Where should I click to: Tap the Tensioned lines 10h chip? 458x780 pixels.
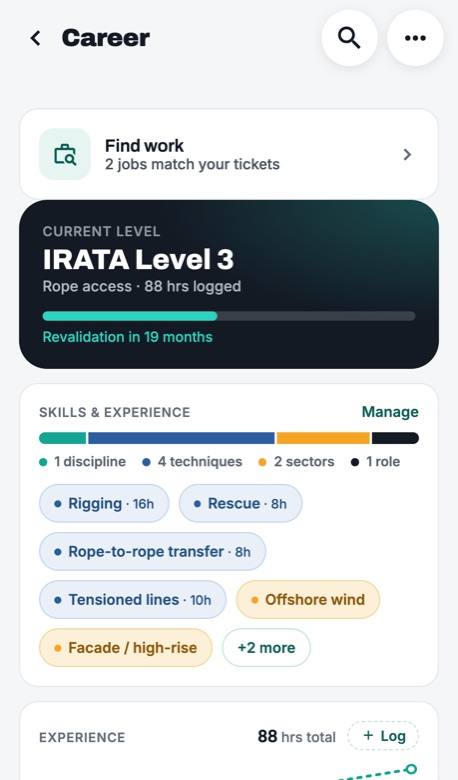(x=133, y=599)
